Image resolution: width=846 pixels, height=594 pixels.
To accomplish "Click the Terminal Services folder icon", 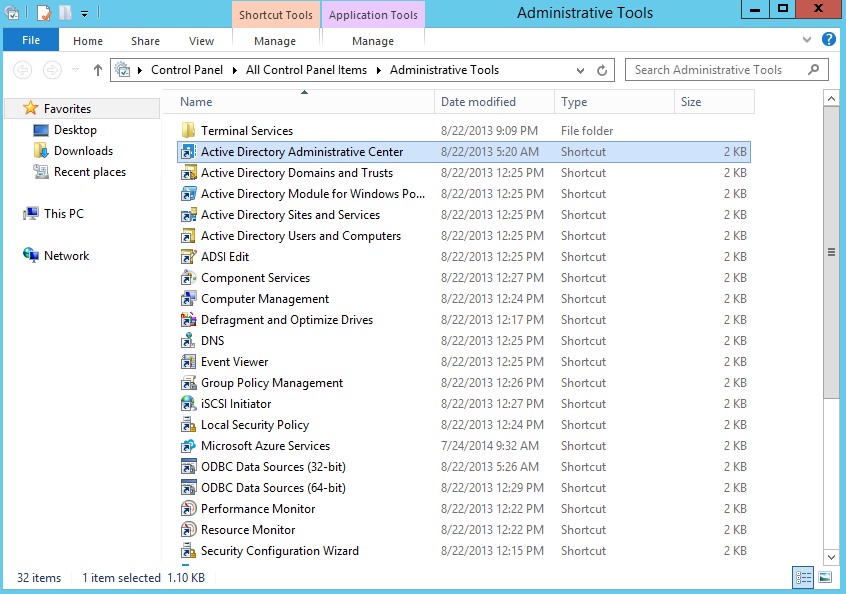I will 188,131.
